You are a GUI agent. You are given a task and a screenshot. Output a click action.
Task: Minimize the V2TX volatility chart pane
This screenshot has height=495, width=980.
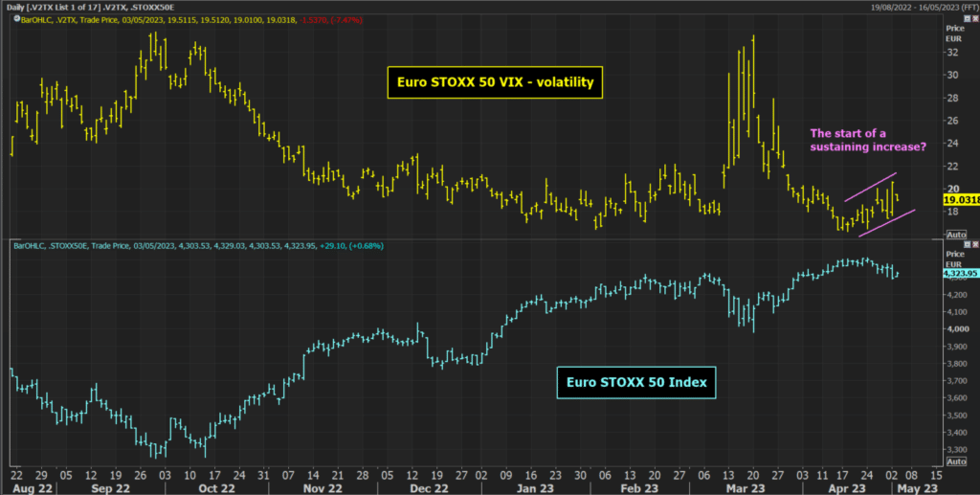[x=969, y=19]
